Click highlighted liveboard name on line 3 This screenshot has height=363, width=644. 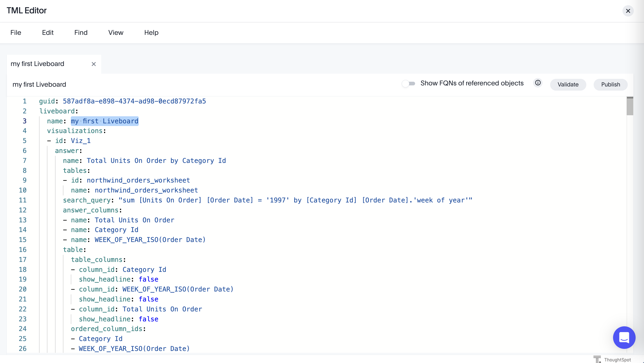[x=105, y=121]
